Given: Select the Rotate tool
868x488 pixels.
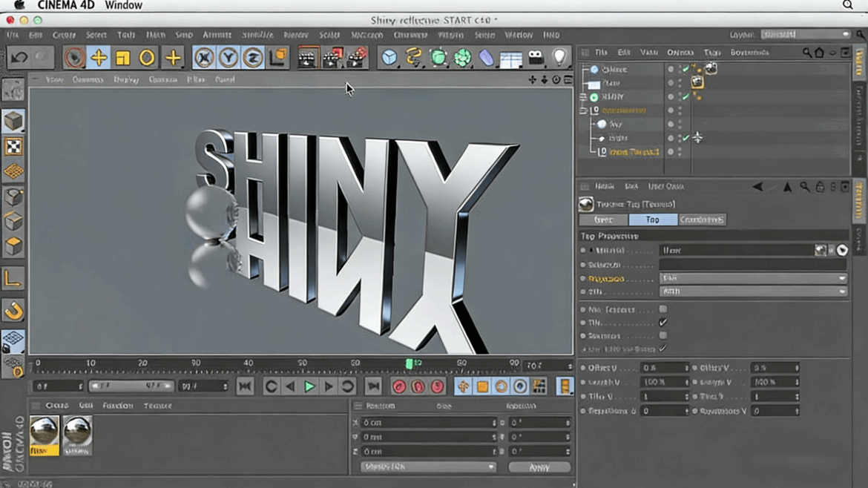Looking at the screenshot, I should coord(146,57).
